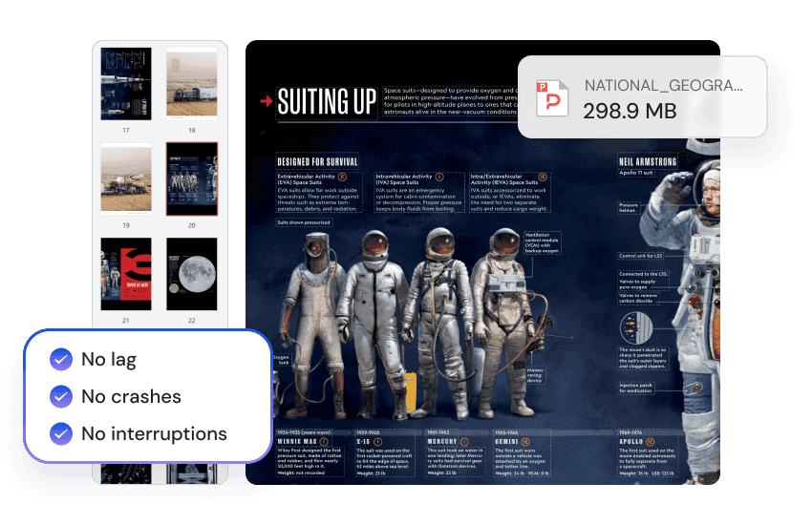
Task: Click the badge next to GEMINI heading
Action: pos(527,442)
